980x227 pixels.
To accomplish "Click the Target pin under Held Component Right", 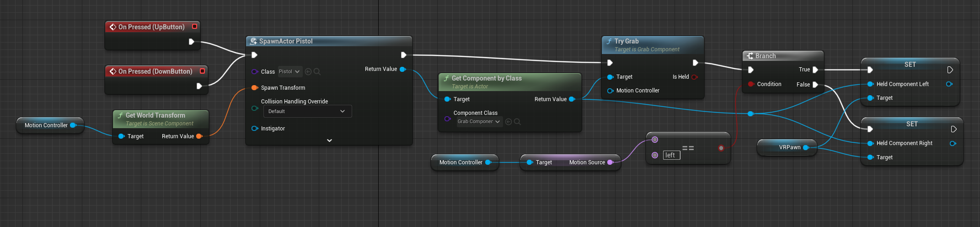I will (x=870, y=157).
